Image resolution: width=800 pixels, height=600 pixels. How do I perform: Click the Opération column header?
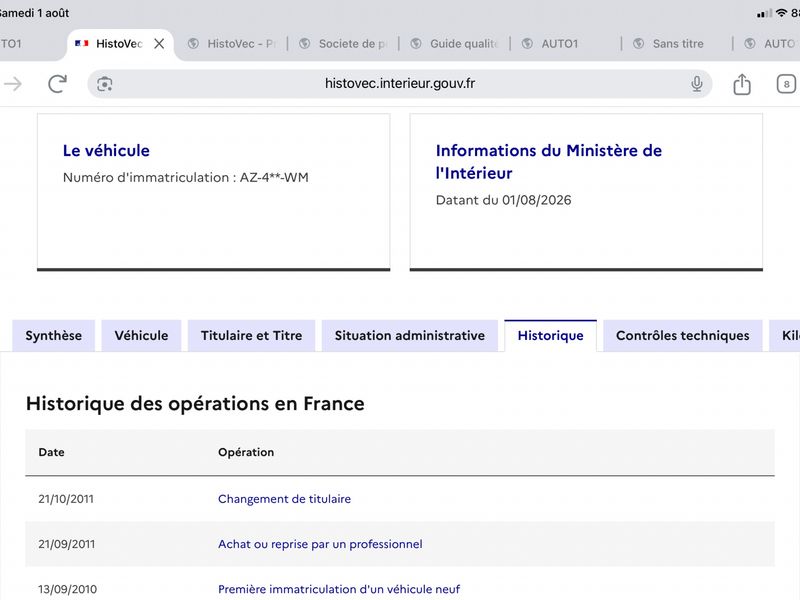pos(246,453)
